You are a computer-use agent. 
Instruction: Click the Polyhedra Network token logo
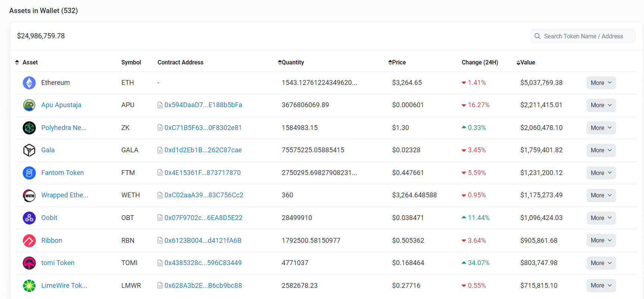[29, 128]
